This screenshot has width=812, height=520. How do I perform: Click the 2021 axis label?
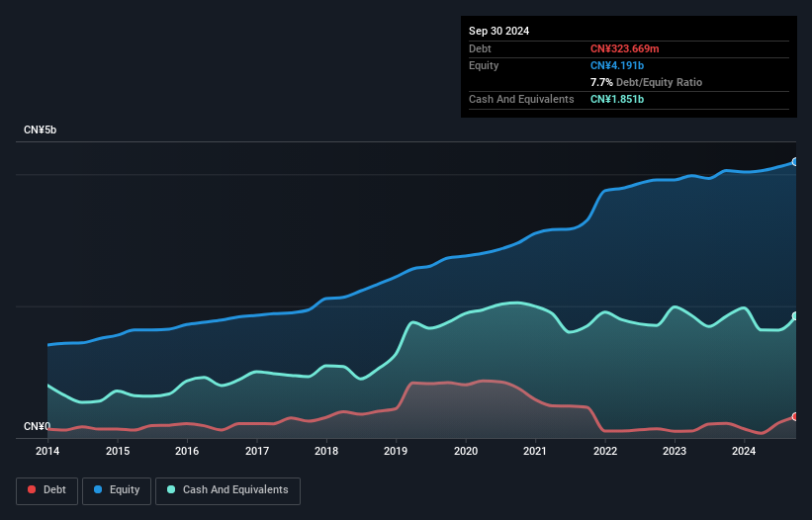click(535, 451)
